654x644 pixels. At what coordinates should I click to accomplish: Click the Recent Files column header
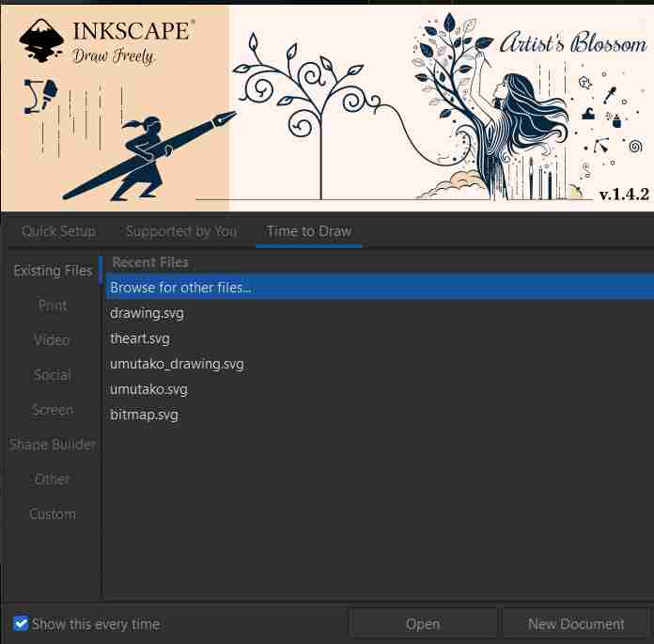pyautogui.click(x=150, y=262)
